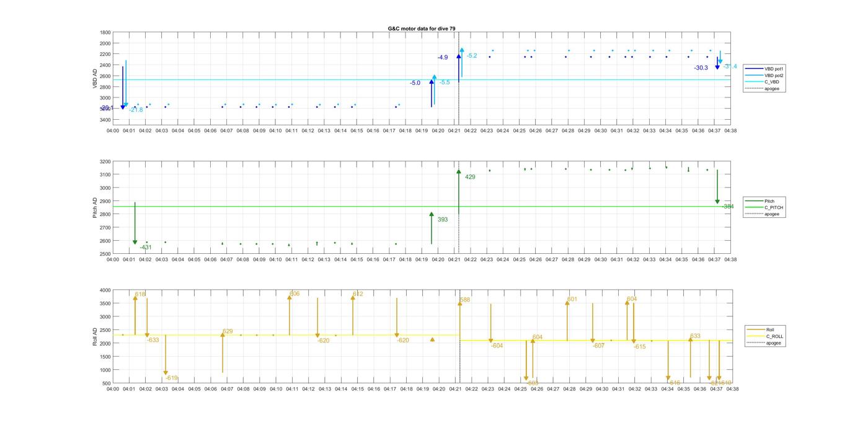The width and height of the screenshot is (868, 430).
Task: Select the '-607' roll data label
Action: (598, 346)
